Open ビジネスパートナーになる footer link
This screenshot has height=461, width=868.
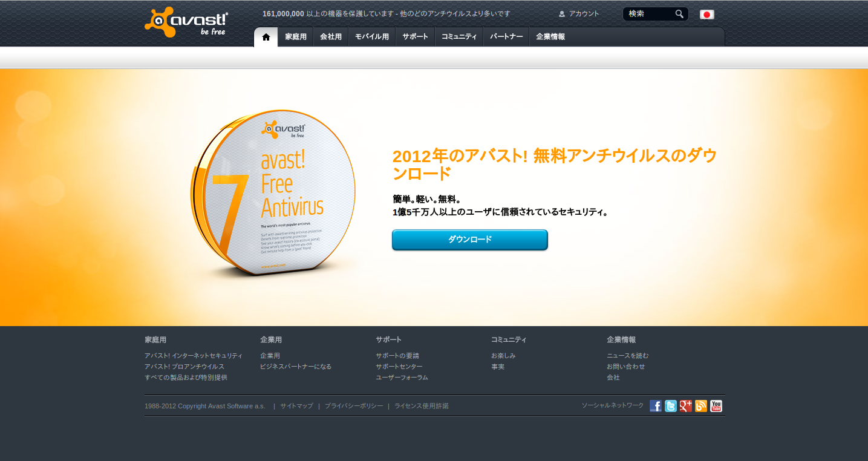point(296,367)
